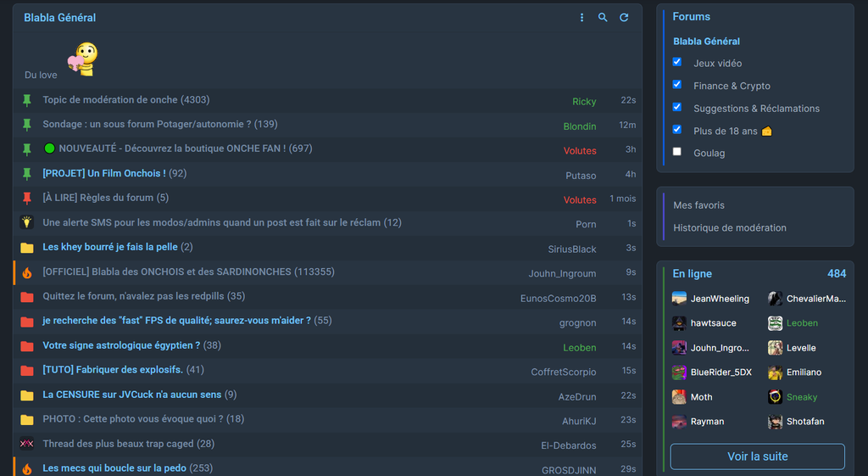Image resolution: width=868 pixels, height=476 pixels.
Task: Uncheck the Jeux vidéo forum checkbox
Action: (x=677, y=62)
